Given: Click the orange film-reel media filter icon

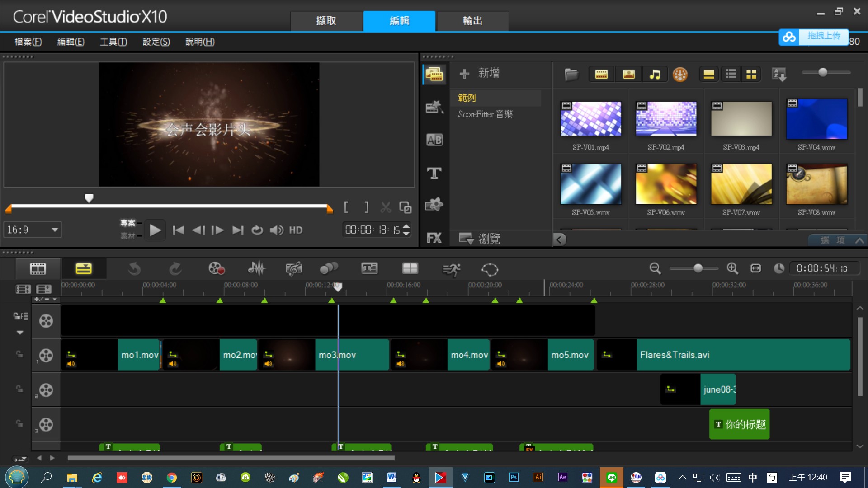Looking at the screenshot, I should point(680,75).
